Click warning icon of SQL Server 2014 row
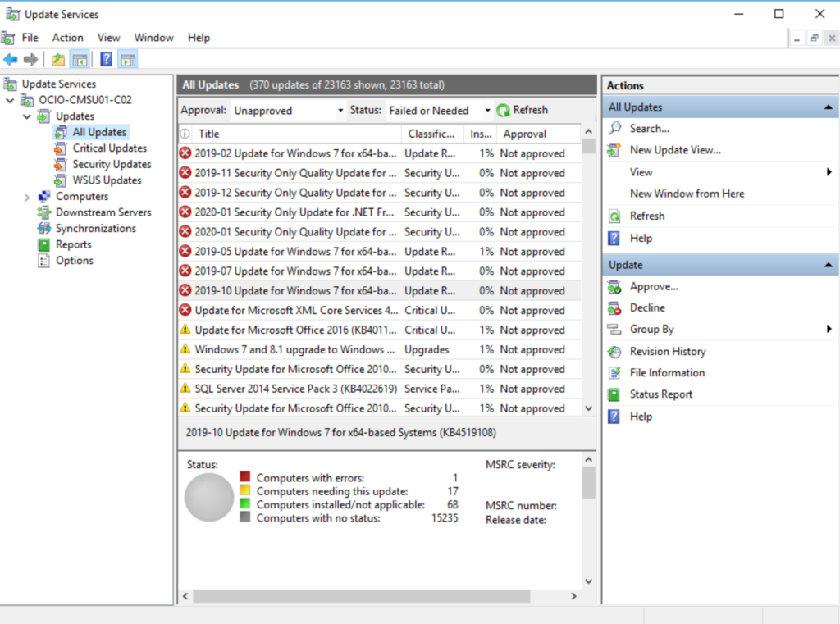The width and height of the screenshot is (840, 624). tap(185, 389)
